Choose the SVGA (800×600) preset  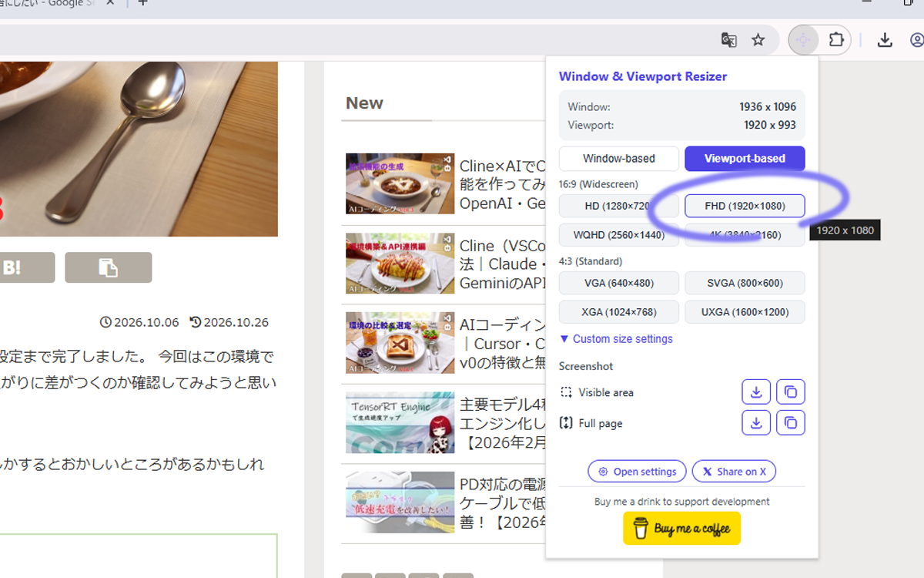pos(745,283)
